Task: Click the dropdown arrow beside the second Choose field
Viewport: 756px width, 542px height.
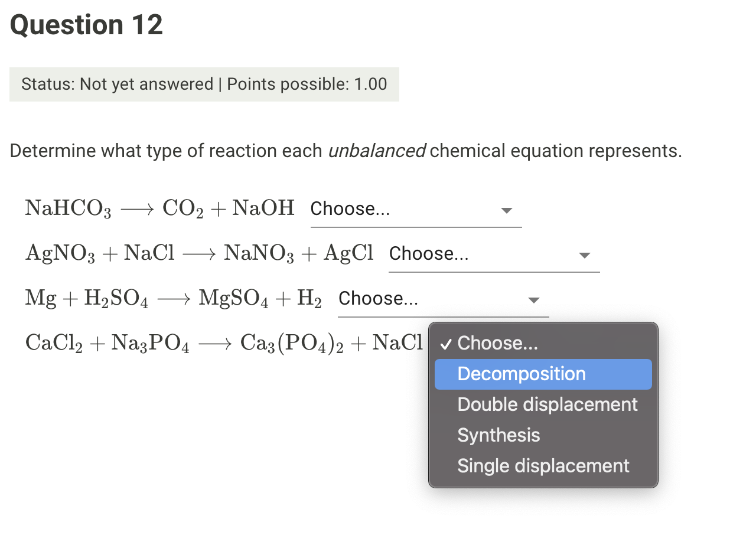Action: (584, 256)
